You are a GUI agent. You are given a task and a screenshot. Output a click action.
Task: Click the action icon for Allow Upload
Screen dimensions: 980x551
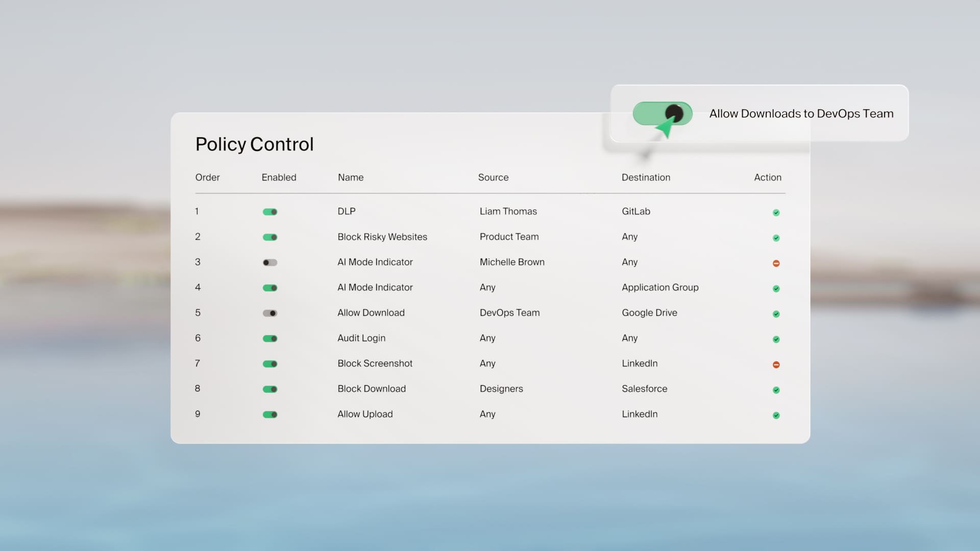776,415
